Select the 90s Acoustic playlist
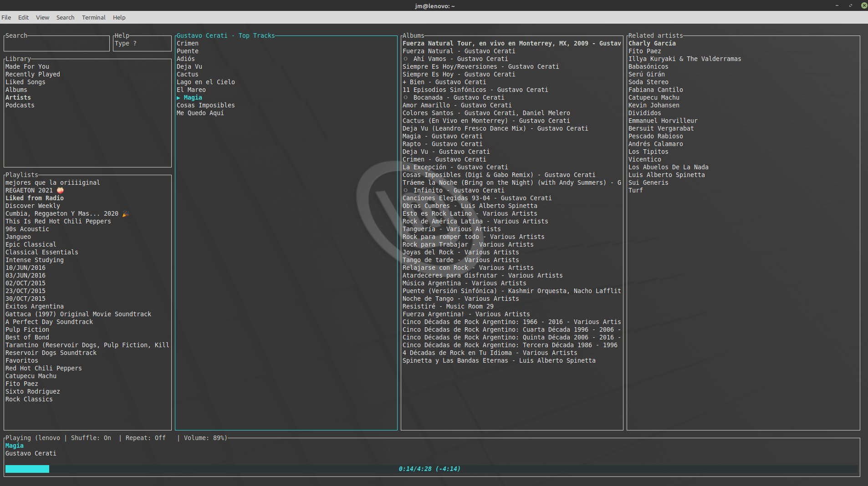 (27, 229)
